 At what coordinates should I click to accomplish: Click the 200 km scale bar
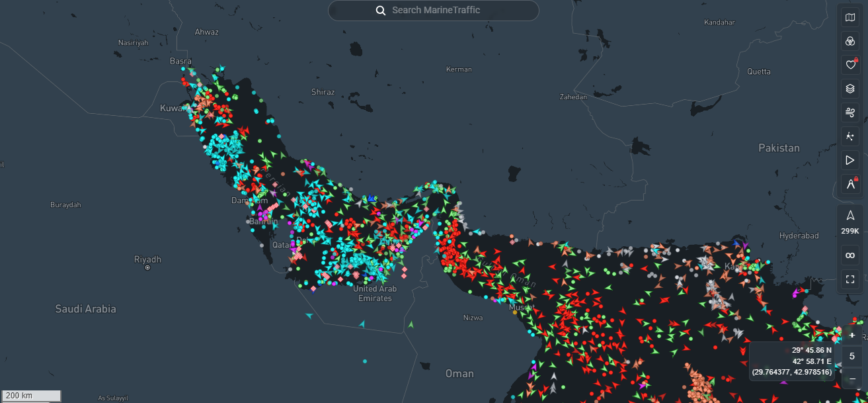[x=31, y=396]
